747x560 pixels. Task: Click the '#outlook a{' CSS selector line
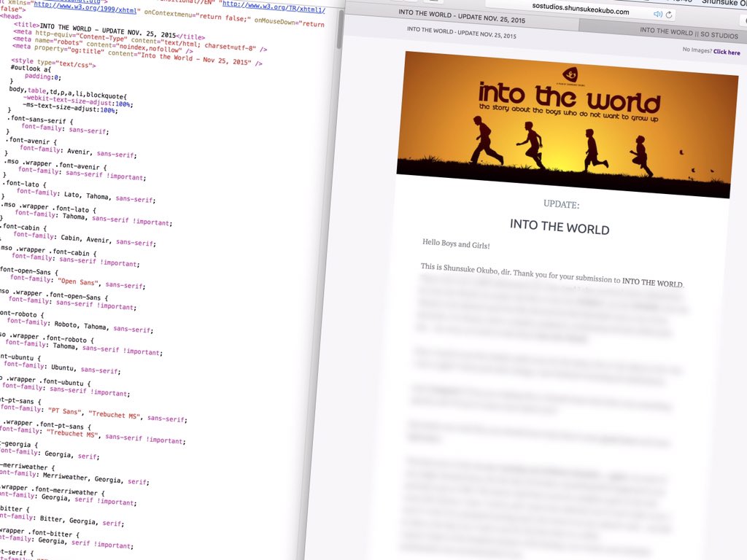point(31,69)
